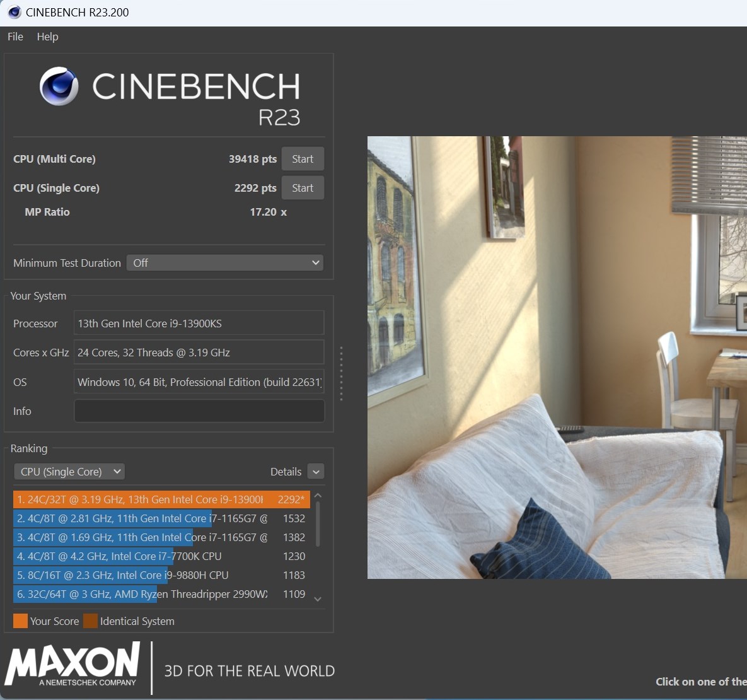Click the dotted panel splitter handle

click(x=341, y=373)
